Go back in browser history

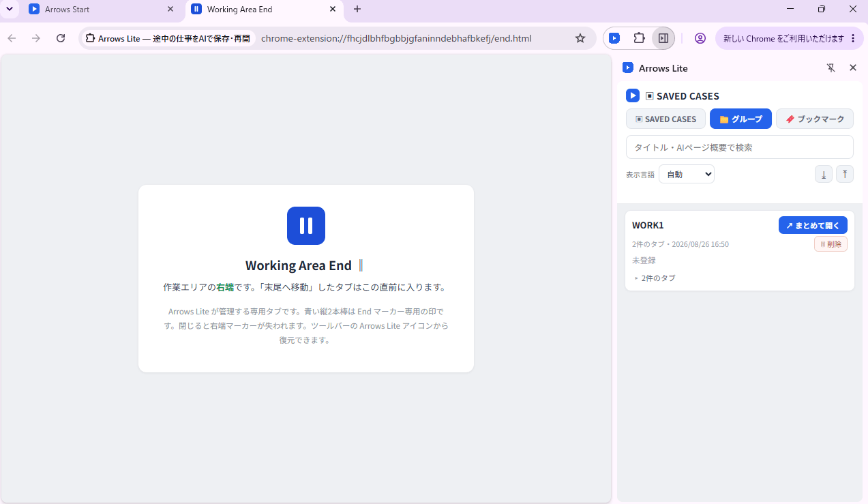(12, 38)
